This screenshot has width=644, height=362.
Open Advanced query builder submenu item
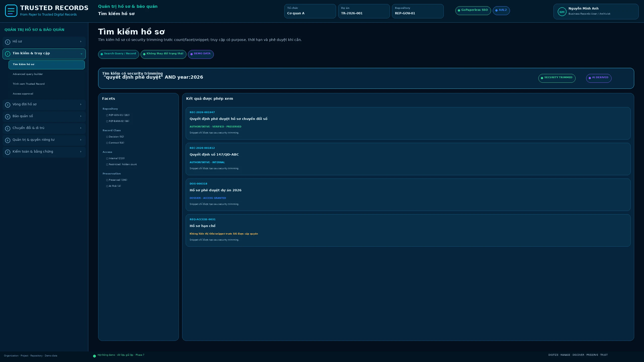coord(47,74)
